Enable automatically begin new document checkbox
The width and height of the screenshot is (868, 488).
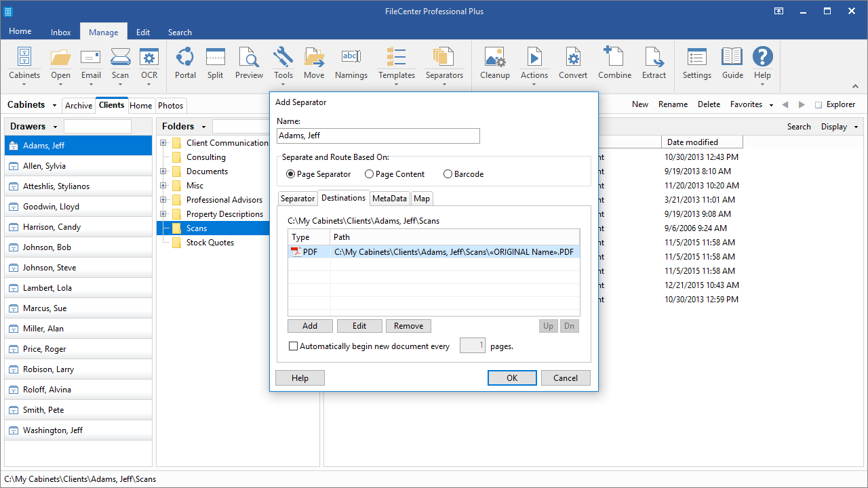[294, 346]
